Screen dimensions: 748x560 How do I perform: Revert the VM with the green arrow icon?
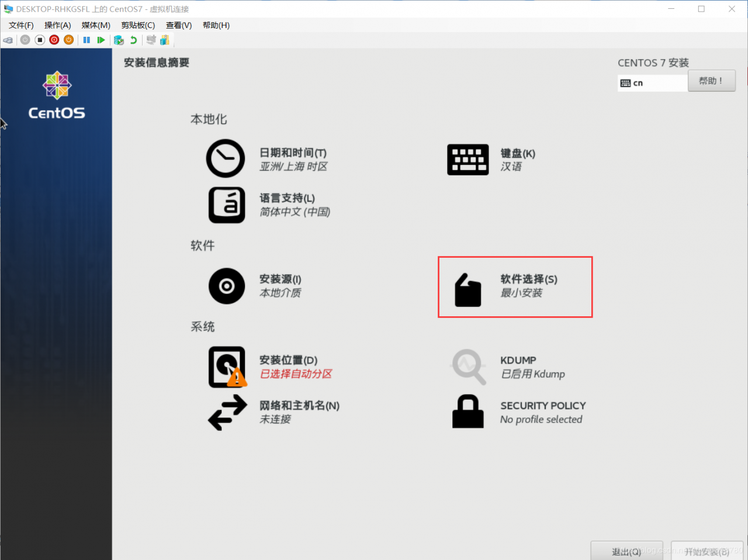[x=133, y=40]
